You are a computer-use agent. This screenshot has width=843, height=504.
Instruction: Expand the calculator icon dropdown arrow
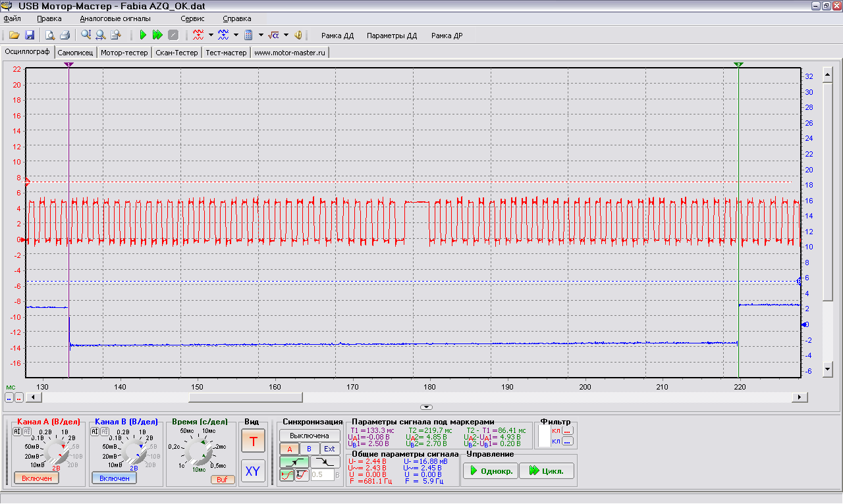(x=261, y=36)
